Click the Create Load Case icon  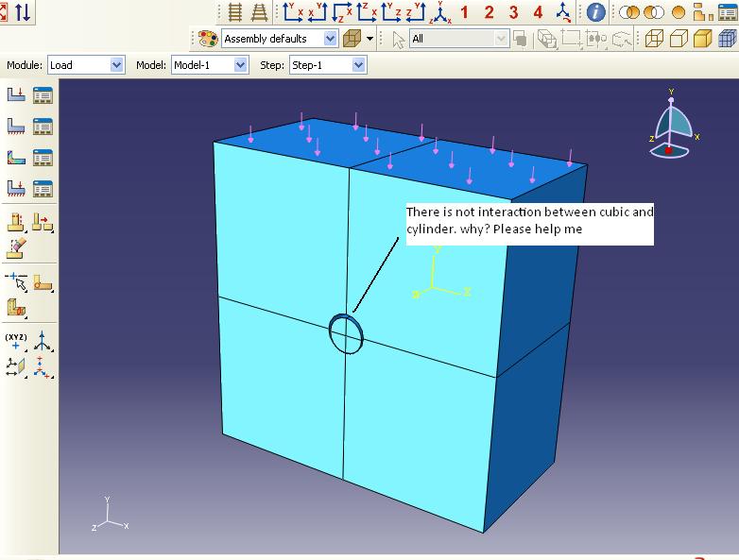17,188
